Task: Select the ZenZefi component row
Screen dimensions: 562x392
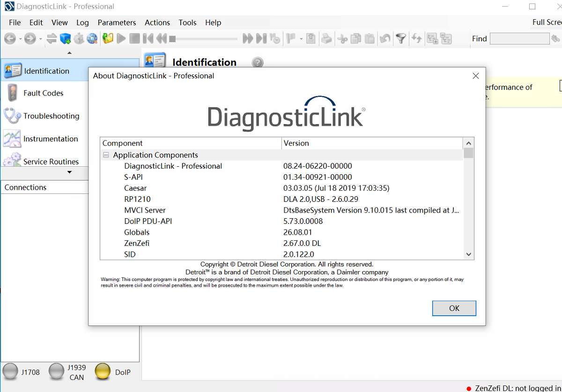Action: (281, 243)
